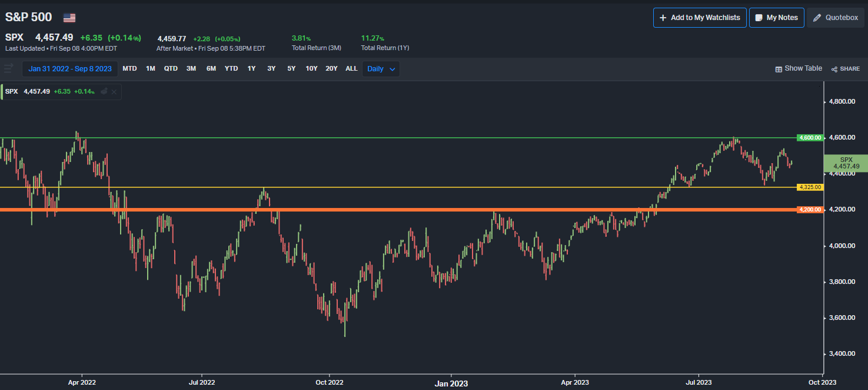The width and height of the screenshot is (868, 390).
Task: Click the US flag icon beside S&P 500
Action: click(x=69, y=18)
